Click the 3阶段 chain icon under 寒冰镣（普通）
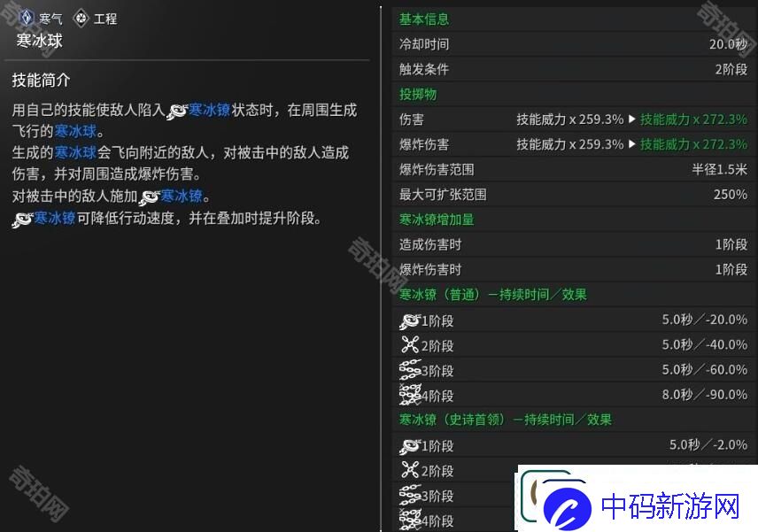This screenshot has height=532, width=758. [x=410, y=370]
